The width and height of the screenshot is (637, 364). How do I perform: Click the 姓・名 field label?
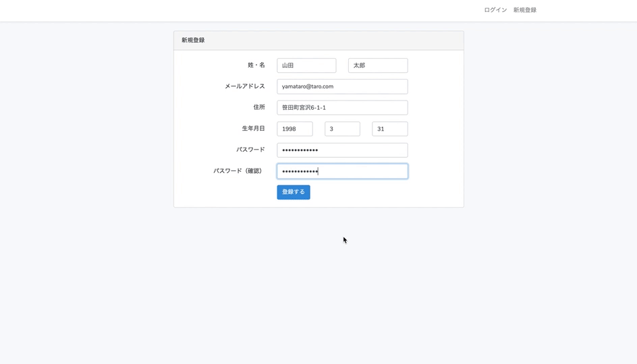pos(256,65)
